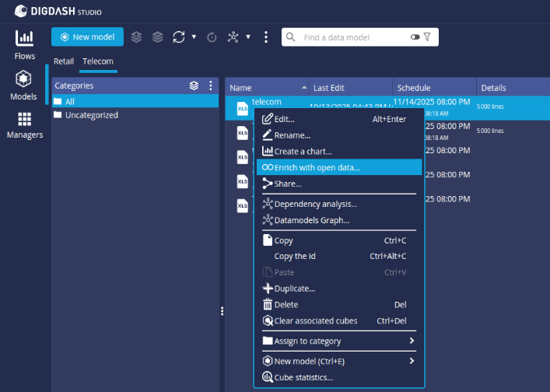Open the Categories panel kebab menu
Image resolution: width=550 pixels, height=392 pixels.
pyautogui.click(x=210, y=86)
